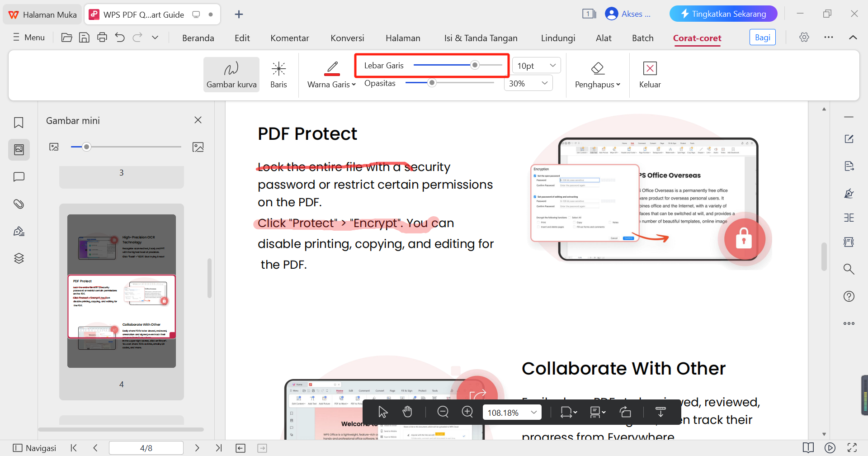This screenshot has width=868, height=456.
Task: Open the 10pt size dropdown
Action: click(x=536, y=65)
